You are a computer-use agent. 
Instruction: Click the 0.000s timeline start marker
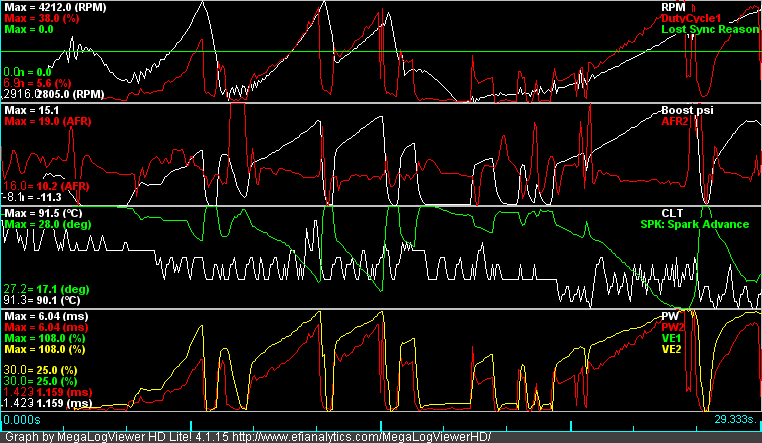23,422
